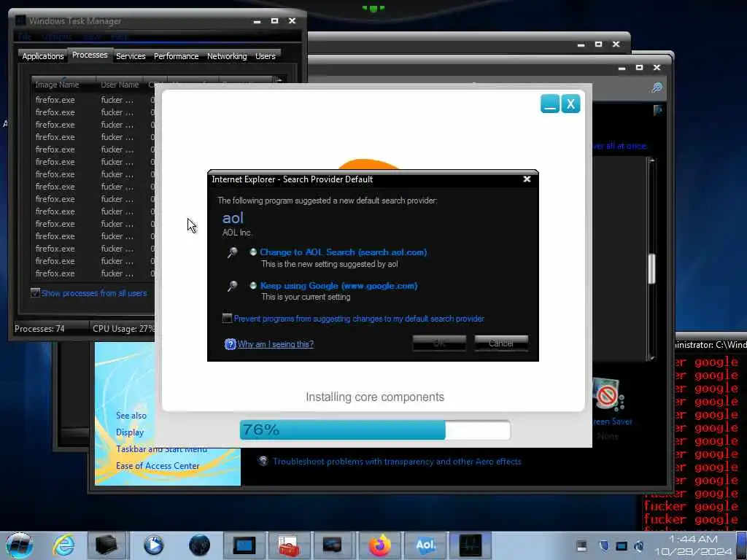Click the scroll up arrow in Personalization window
This screenshot has height=560, width=747.
pyautogui.click(x=651, y=161)
